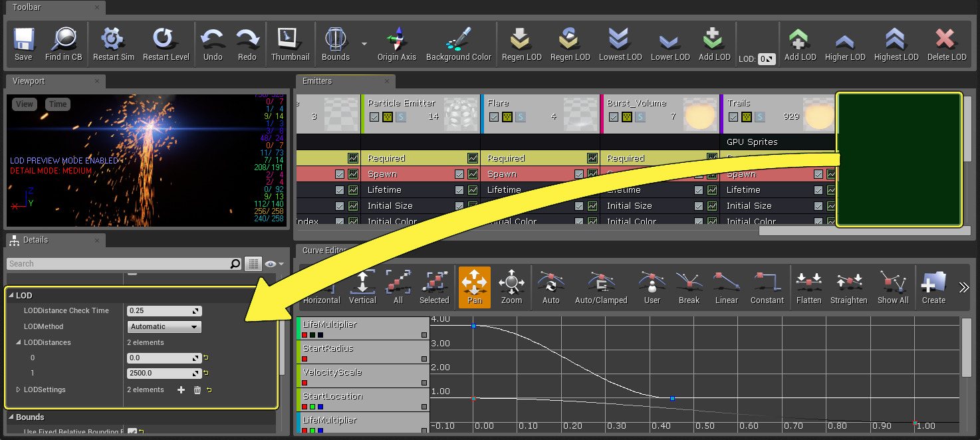The image size is (980, 440).
Task: Toggle the Particle Emitter enabled checkbox
Action: click(374, 117)
